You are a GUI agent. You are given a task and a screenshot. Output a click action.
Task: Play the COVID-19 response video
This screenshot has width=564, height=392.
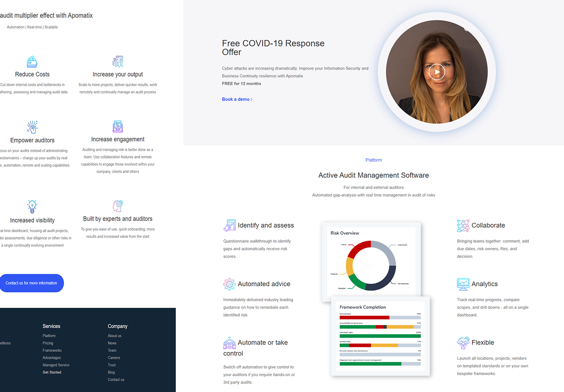[x=437, y=72]
